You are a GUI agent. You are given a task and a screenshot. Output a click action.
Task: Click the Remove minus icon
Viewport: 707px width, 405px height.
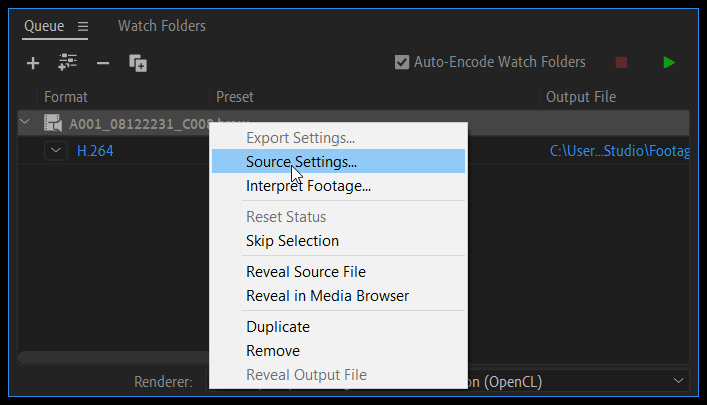103,63
